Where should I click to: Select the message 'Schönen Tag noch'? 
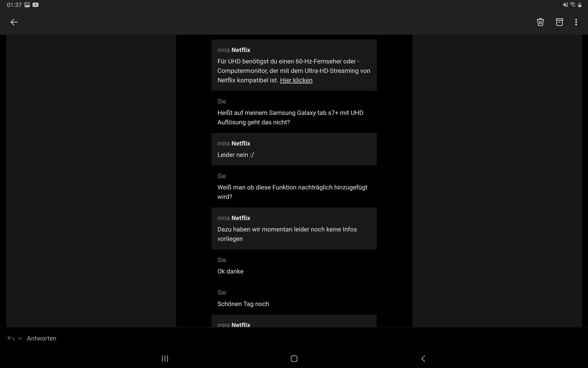coord(243,304)
